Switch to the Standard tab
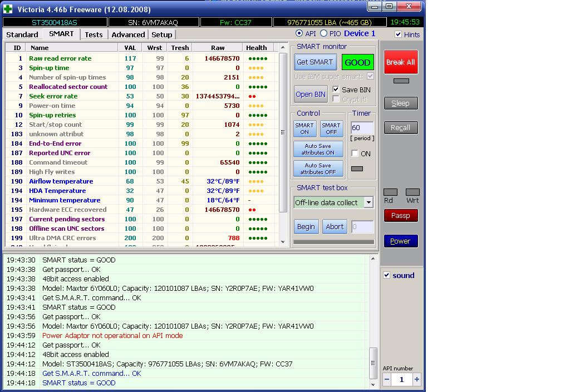 click(22, 34)
